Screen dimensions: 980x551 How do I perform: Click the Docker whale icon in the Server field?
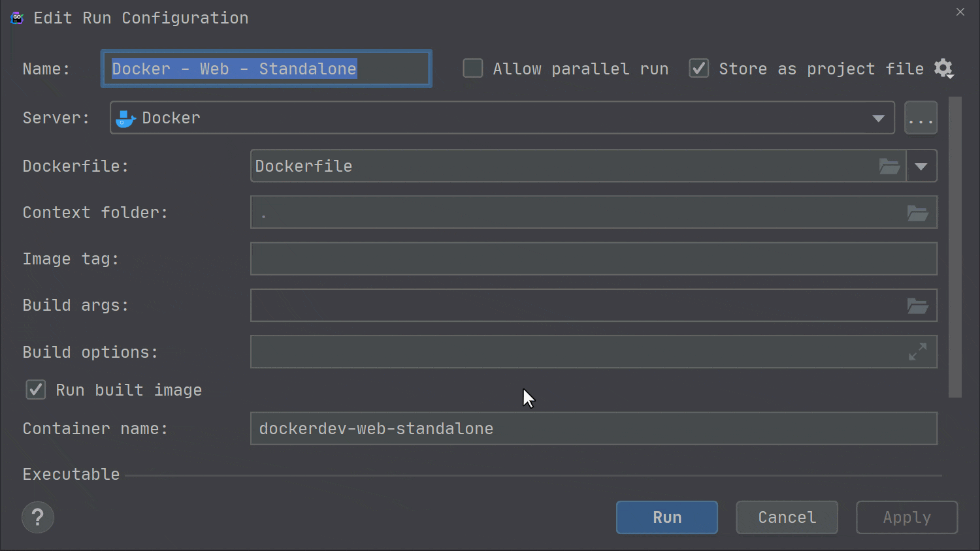(125, 118)
